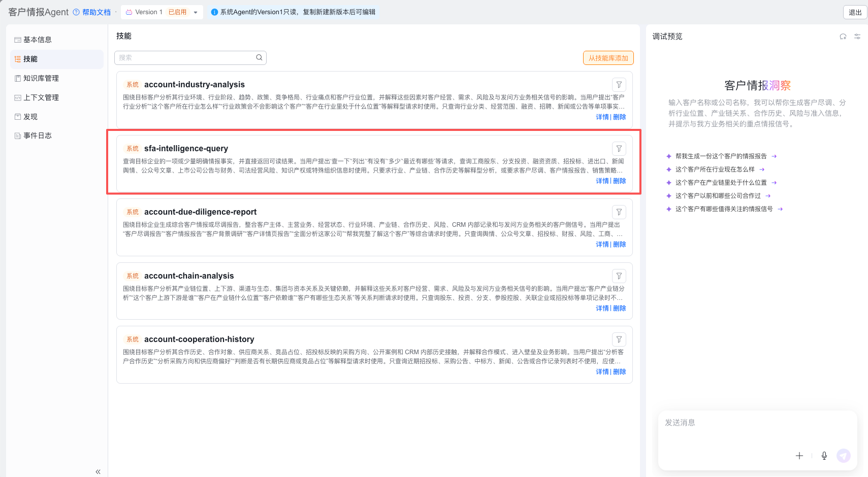868x477 pixels.
Task: Open 详情 for sfa-intelligence-query
Action: point(602,181)
